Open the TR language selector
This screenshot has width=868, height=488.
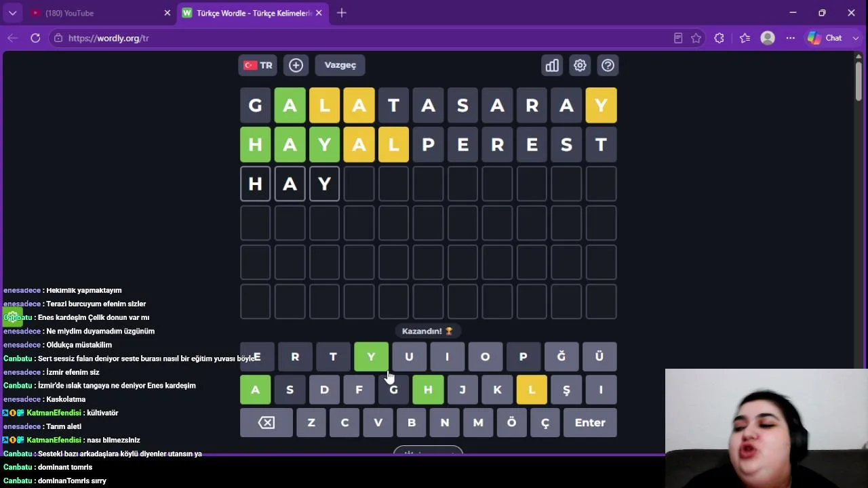(x=258, y=65)
